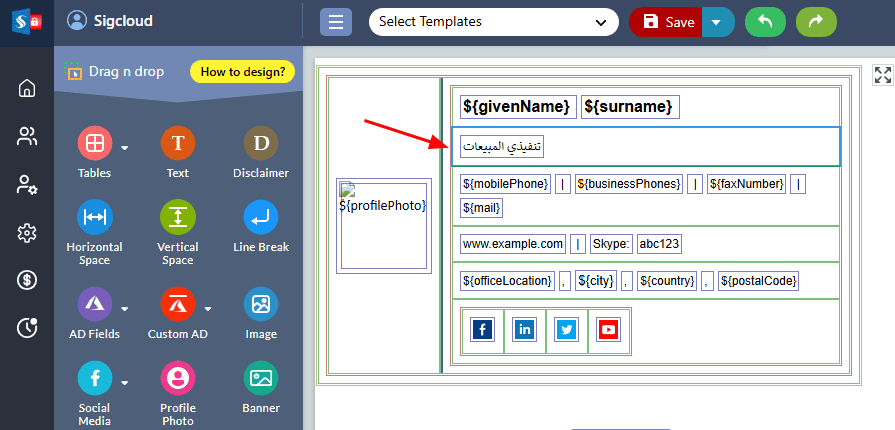
Task: Click the Horizontal Space icon
Action: pos(94,218)
